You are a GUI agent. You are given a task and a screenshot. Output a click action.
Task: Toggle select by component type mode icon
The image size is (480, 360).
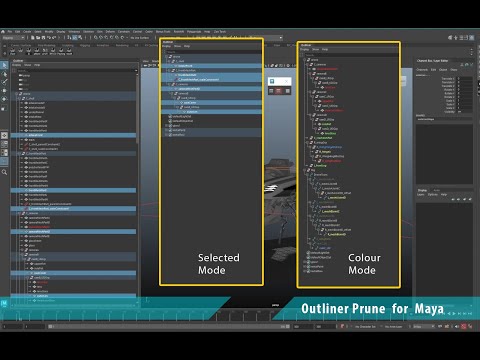(80, 38)
